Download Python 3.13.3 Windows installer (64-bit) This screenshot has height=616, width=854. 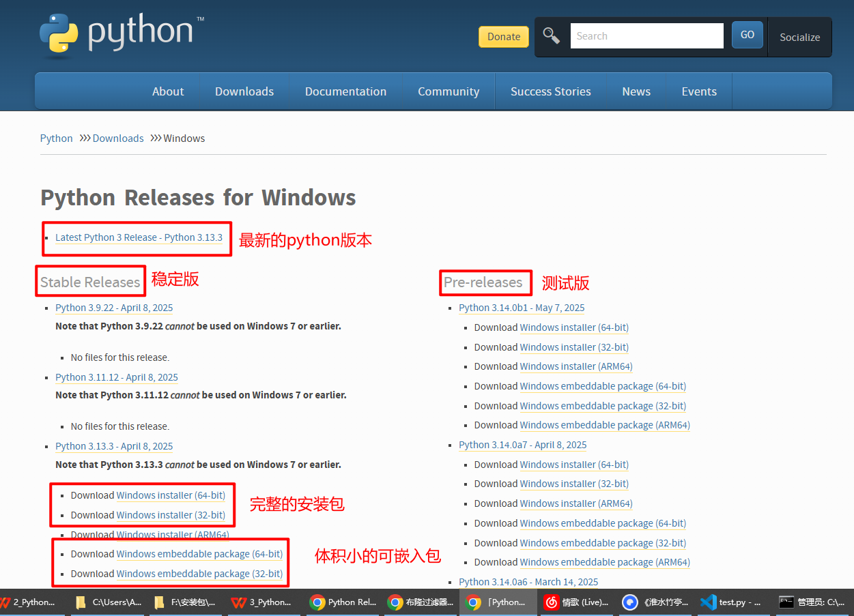click(x=171, y=495)
